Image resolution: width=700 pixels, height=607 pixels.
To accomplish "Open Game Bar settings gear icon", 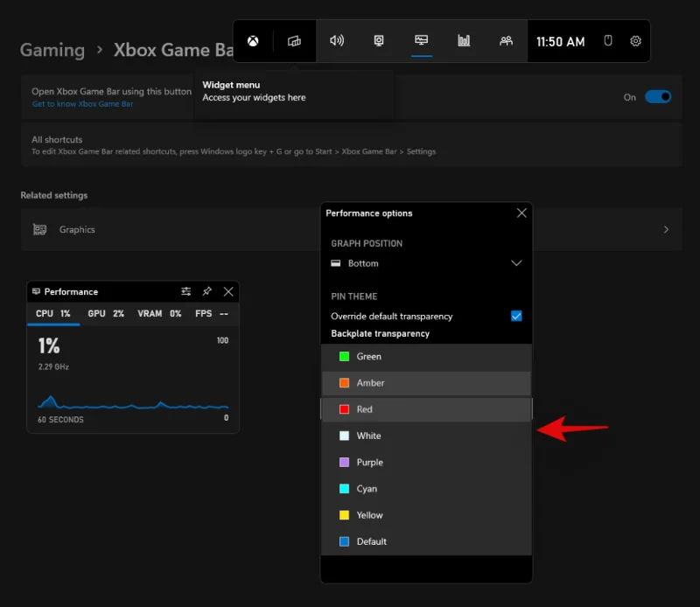I will [635, 41].
